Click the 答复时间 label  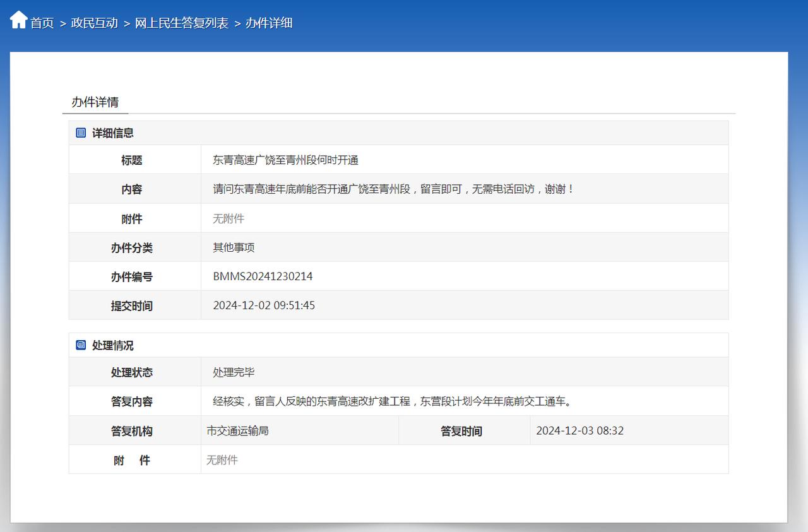[461, 431]
